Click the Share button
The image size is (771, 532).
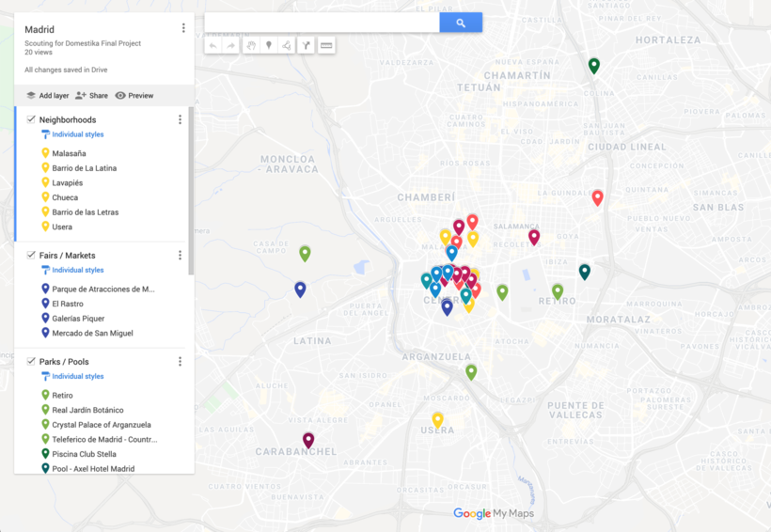coord(91,95)
